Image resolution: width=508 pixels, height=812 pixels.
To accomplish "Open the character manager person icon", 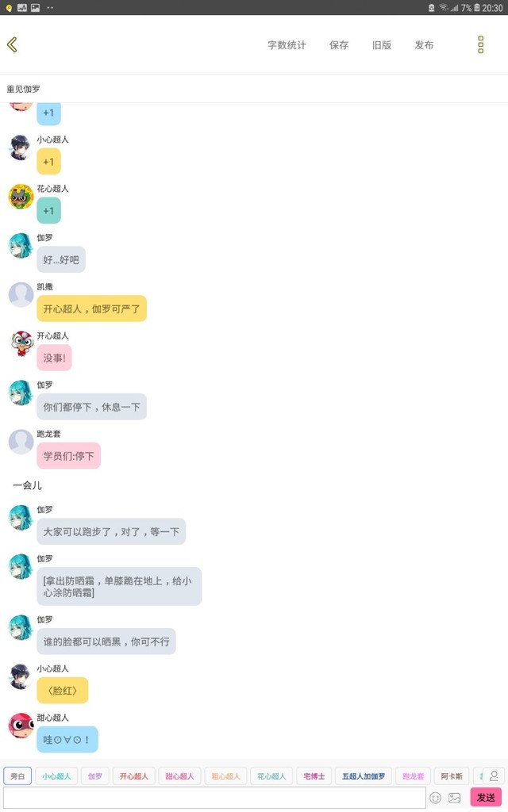I will [x=494, y=776].
